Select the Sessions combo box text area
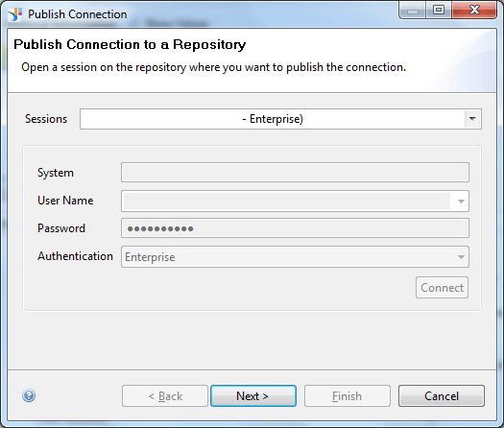 [273, 119]
